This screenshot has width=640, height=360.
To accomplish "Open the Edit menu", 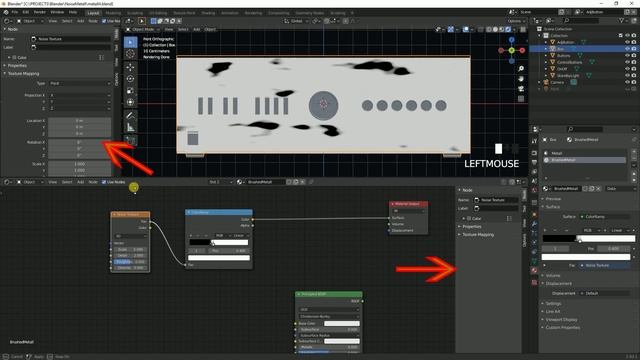I will (x=26, y=12).
